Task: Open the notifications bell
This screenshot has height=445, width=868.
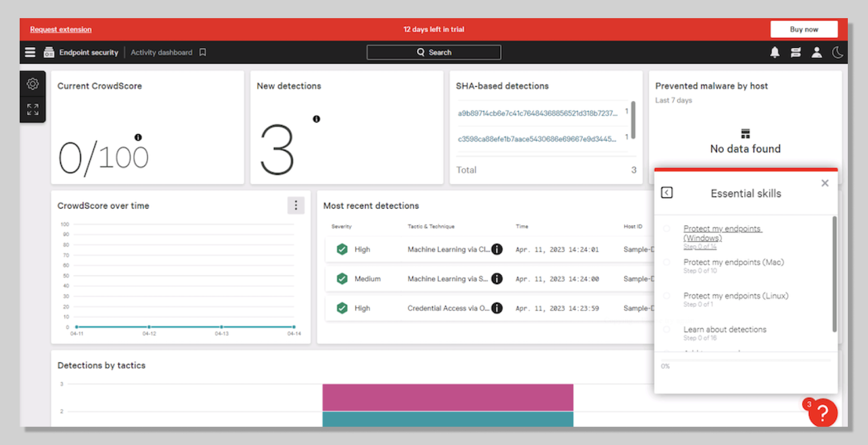Action: click(x=775, y=52)
